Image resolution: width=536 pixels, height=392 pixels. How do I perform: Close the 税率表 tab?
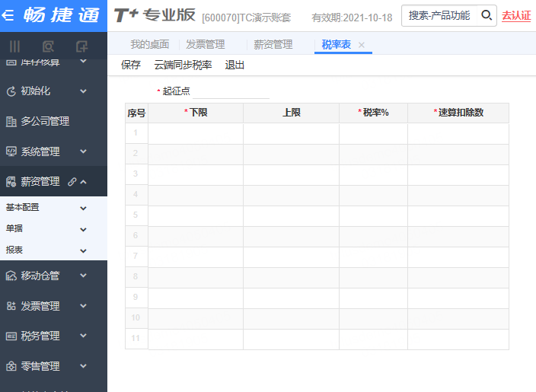coord(362,45)
